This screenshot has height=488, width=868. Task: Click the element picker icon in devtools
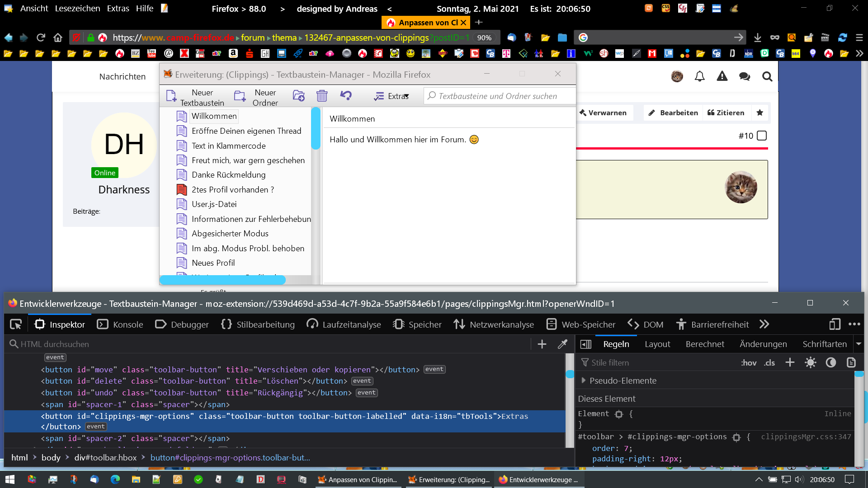[16, 324]
